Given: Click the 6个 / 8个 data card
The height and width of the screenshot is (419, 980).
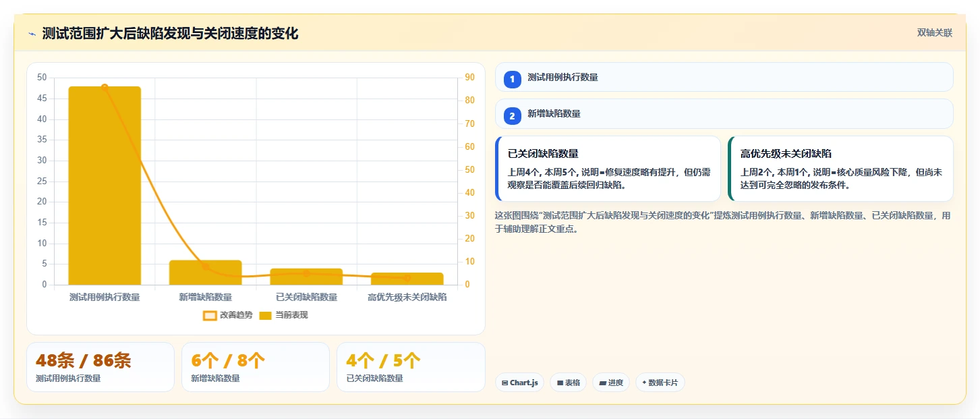Looking at the screenshot, I should [x=256, y=367].
